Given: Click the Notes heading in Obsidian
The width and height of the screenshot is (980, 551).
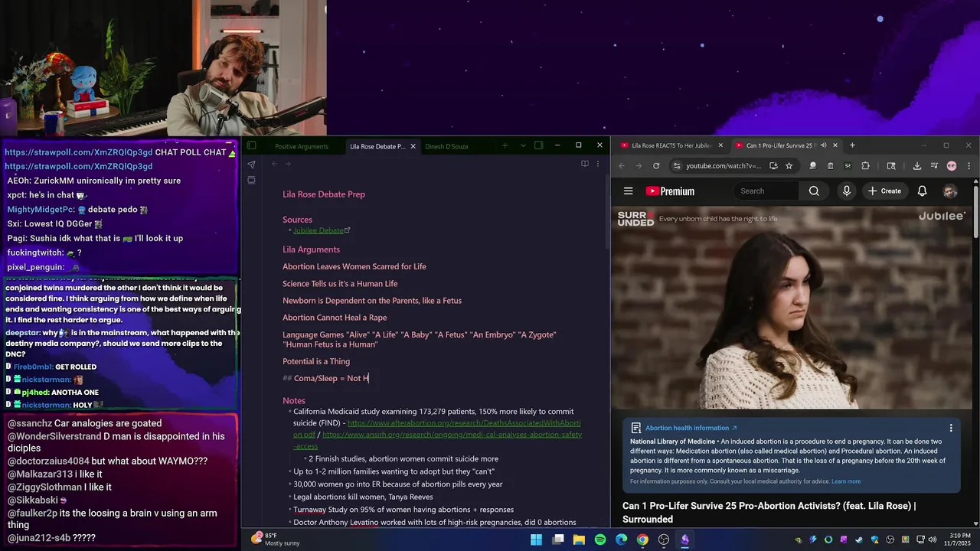Looking at the screenshot, I should [294, 400].
